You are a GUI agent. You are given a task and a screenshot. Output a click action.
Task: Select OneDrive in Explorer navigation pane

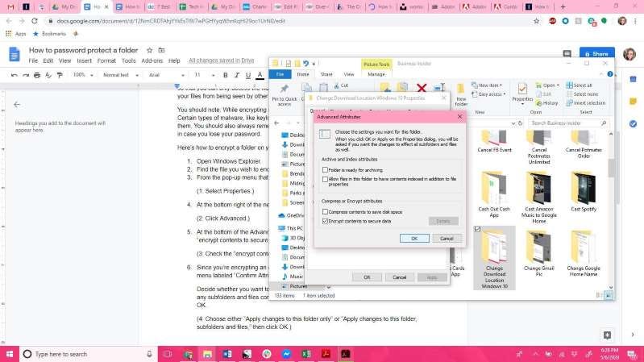tap(292, 215)
